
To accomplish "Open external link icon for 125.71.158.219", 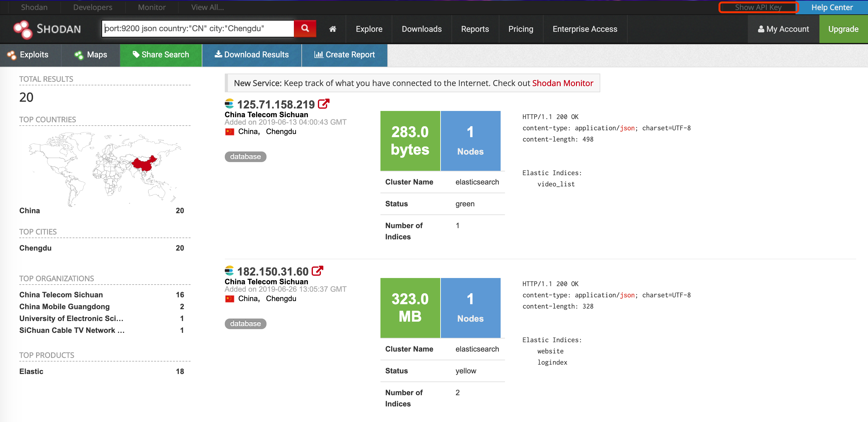I will 323,104.
